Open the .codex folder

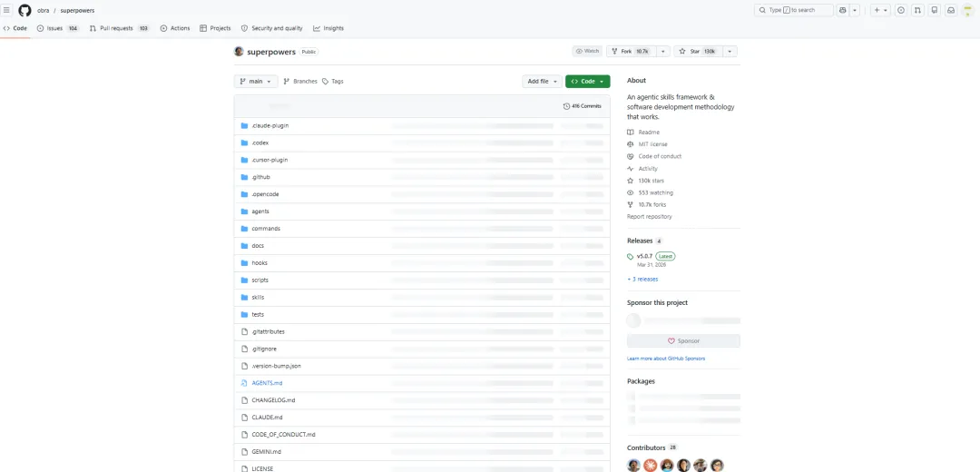point(260,143)
